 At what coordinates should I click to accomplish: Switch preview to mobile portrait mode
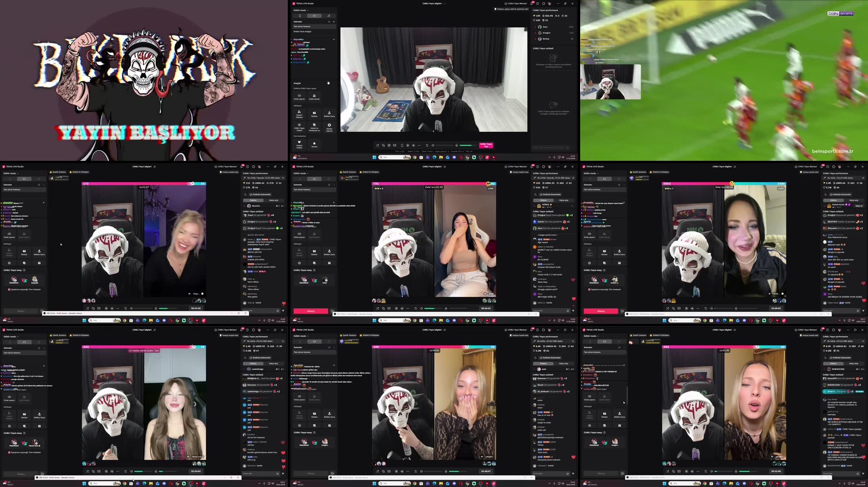point(300,15)
